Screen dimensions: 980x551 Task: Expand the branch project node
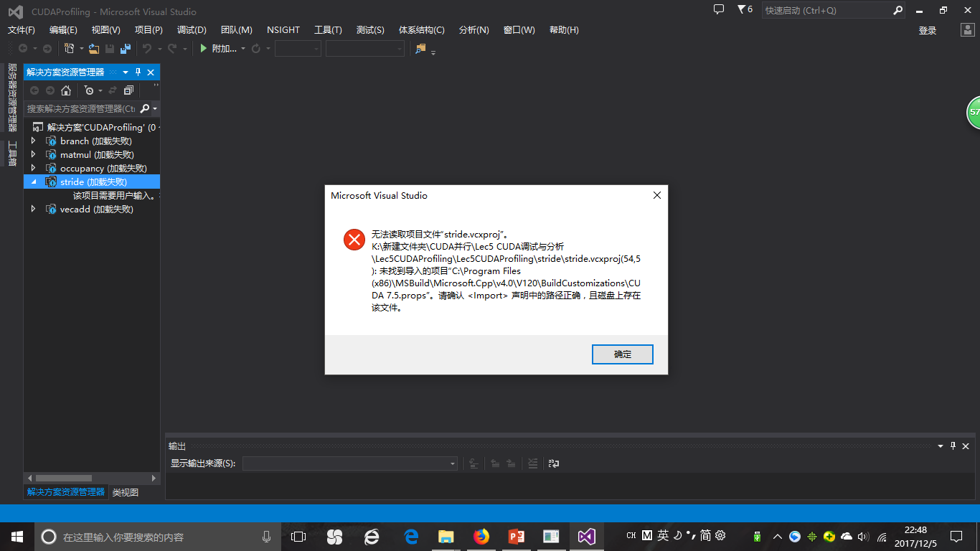point(33,141)
